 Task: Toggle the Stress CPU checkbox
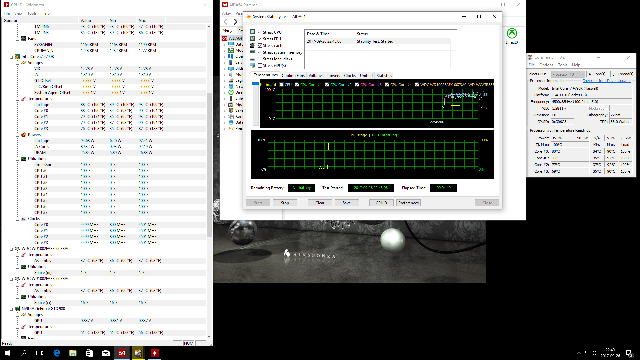[x=259, y=32]
